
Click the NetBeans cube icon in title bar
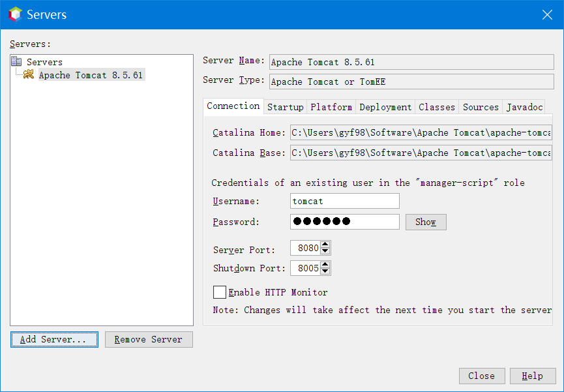(16, 14)
